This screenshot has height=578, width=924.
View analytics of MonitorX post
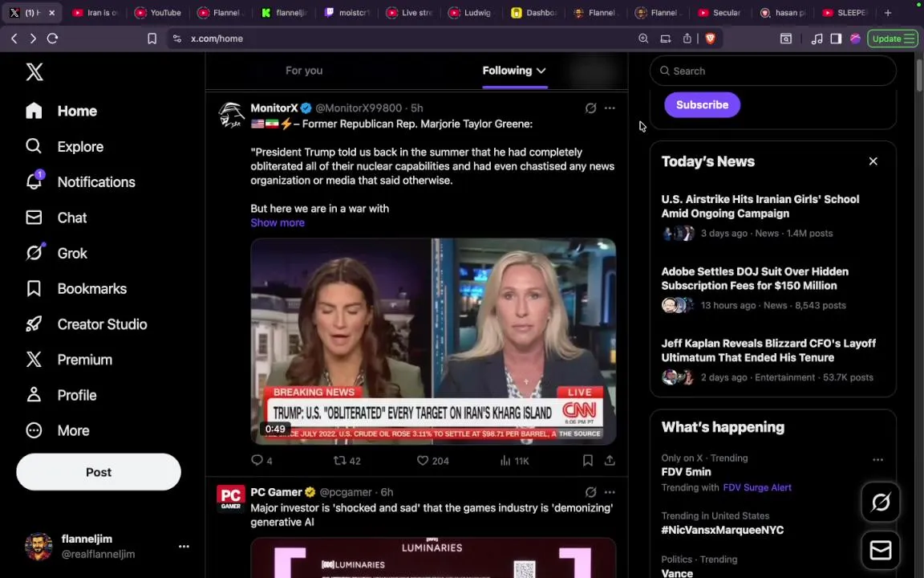[x=514, y=460]
